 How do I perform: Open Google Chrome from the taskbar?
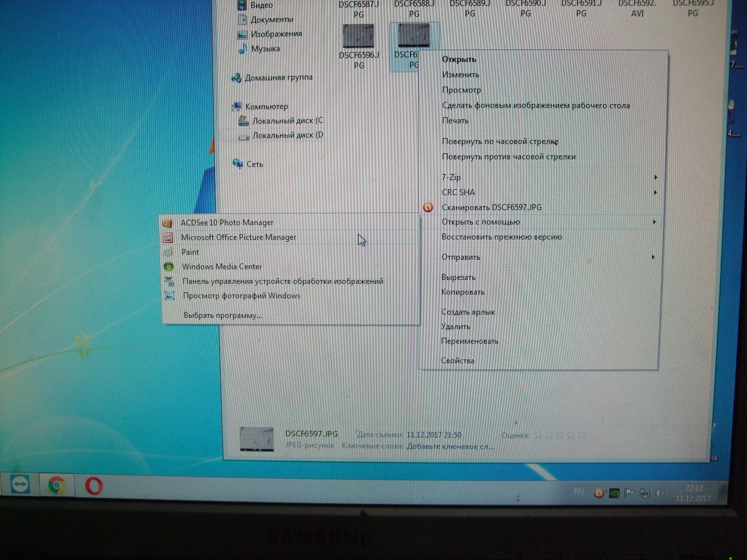click(57, 485)
